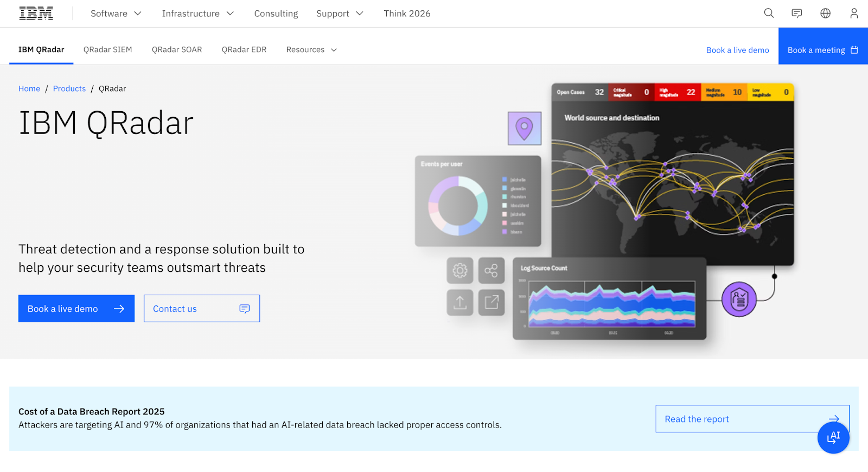Go to Products breadcrumb link
The height and width of the screenshot is (472, 868).
pyautogui.click(x=69, y=88)
